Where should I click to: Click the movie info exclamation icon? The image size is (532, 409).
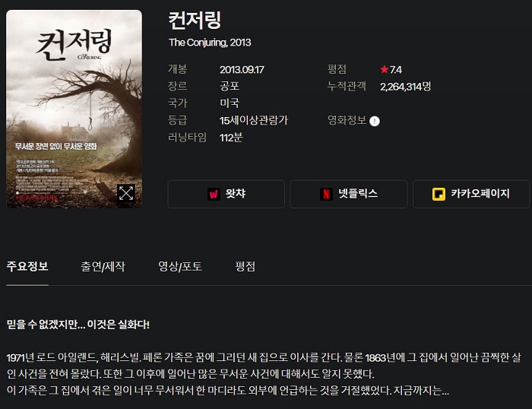(x=374, y=121)
